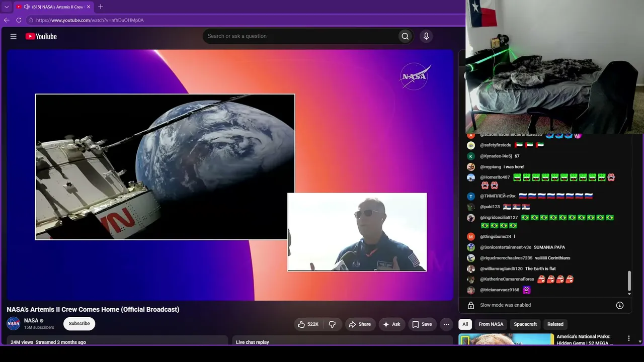Go back with the browser back arrow
644x362 pixels.
point(7,20)
